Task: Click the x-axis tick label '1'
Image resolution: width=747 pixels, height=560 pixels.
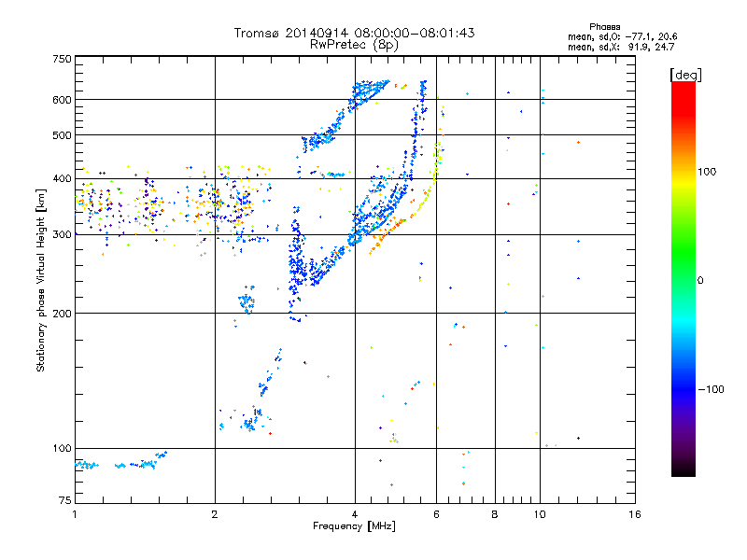Action: point(75,514)
